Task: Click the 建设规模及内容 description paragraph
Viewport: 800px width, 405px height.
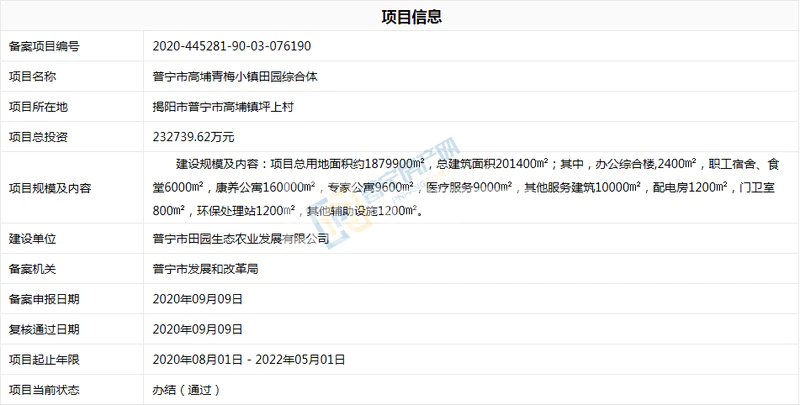Action: [x=470, y=186]
